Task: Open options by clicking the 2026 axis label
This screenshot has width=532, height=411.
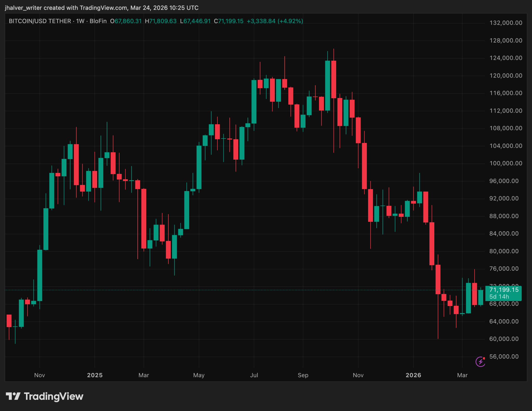Action: click(414, 375)
